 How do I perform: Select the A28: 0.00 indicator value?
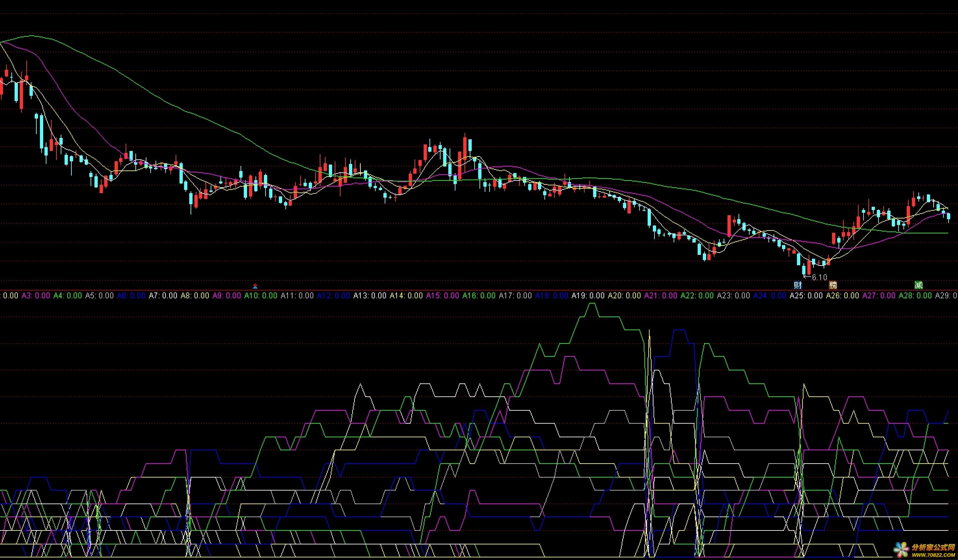[x=915, y=295]
